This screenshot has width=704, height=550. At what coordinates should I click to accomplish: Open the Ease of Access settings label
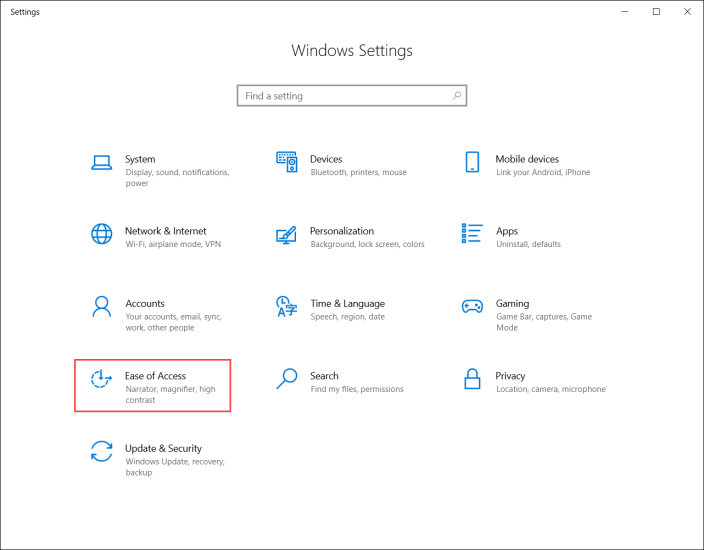click(155, 376)
